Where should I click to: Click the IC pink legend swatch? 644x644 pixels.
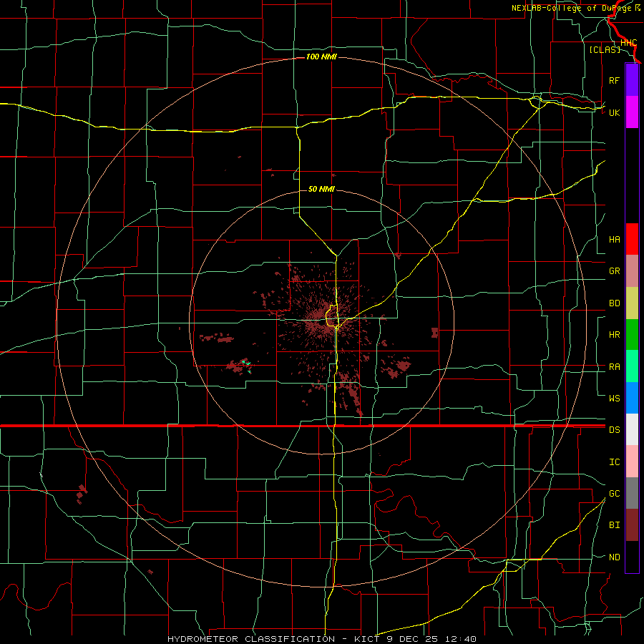632,462
